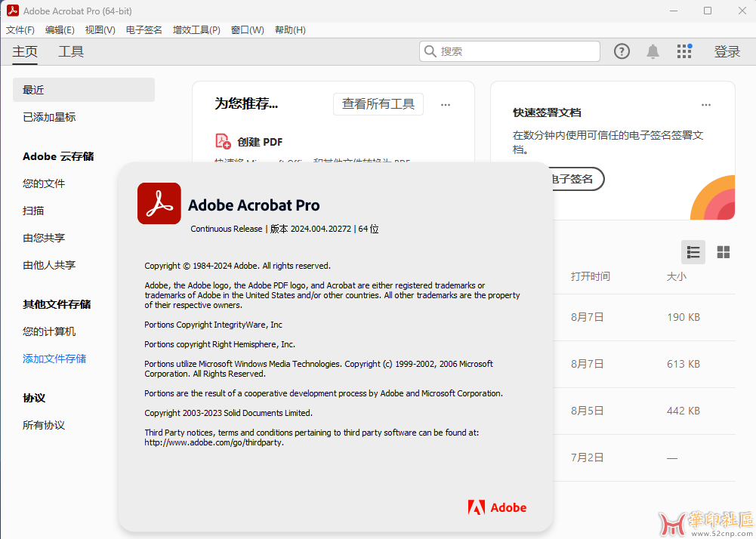Open the recommended tools more options menu

click(446, 105)
